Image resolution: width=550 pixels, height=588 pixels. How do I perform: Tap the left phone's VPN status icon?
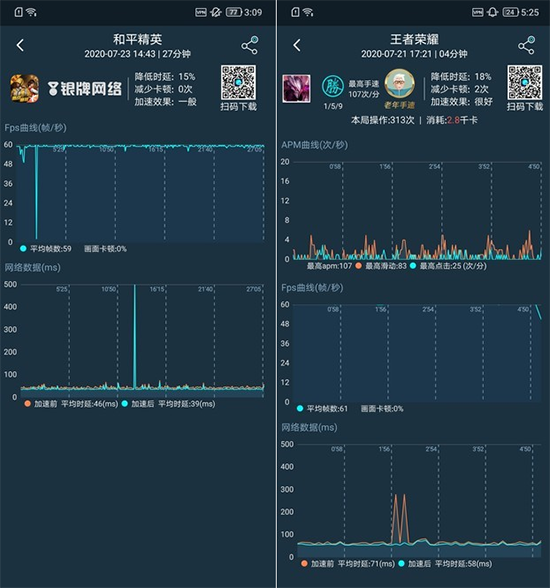(x=201, y=12)
